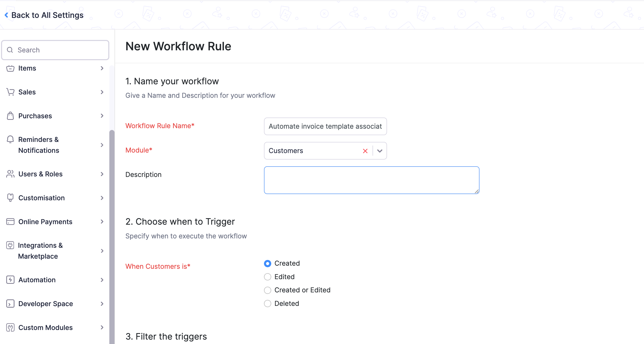The height and width of the screenshot is (344, 644).
Task: Choose the Edited trigger option
Action: 267,277
